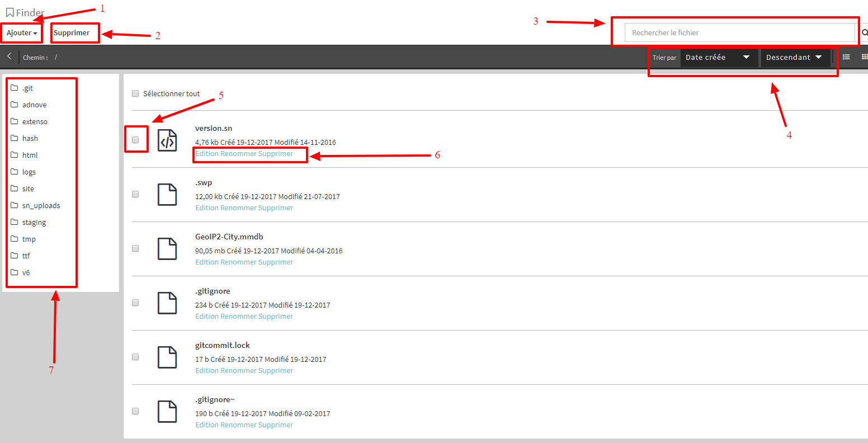The height and width of the screenshot is (443, 868).
Task: Click the .gitignore file icon
Action: coord(167,303)
